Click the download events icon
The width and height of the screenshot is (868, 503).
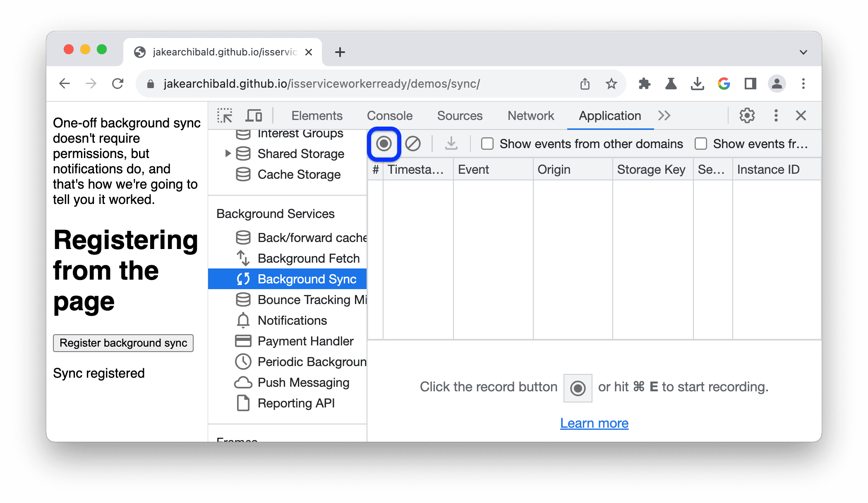[x=453, y=144]
